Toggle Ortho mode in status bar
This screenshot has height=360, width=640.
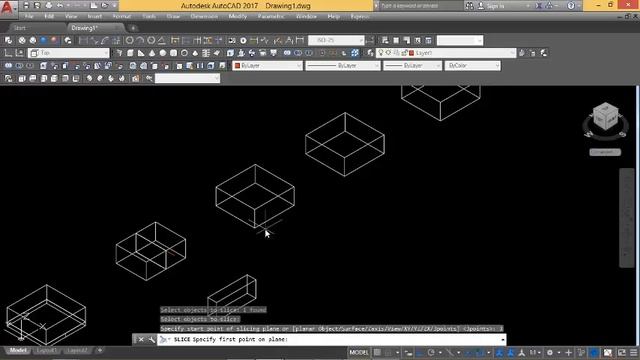(x=420, y=353)
